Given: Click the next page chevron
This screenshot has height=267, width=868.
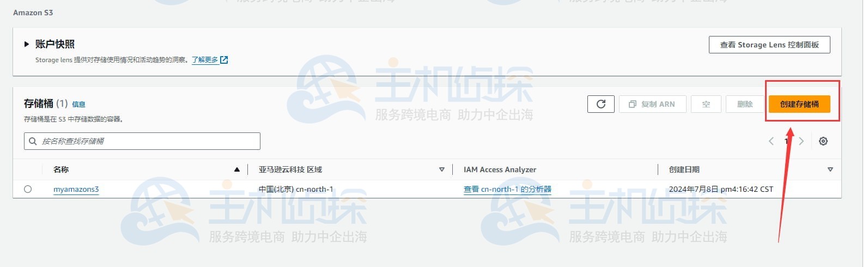Looking at the screenshot, I should (x=801, y=141).
